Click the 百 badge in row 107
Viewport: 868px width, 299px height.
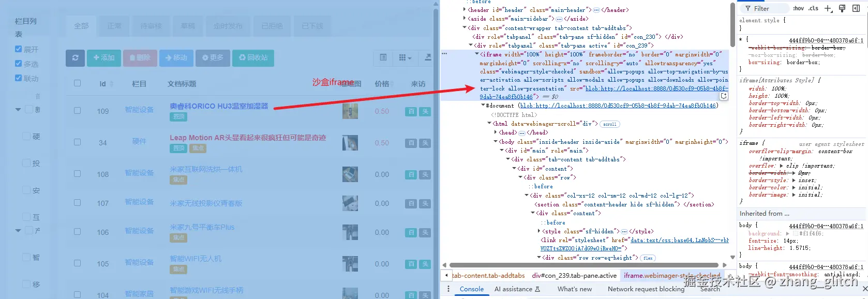pos(411,203)
